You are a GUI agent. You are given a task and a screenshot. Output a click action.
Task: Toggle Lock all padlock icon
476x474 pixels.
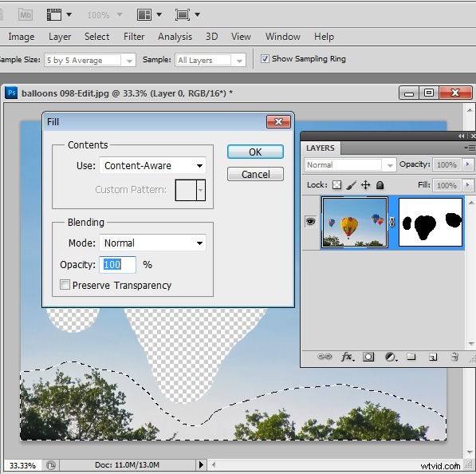coord(380,185)
